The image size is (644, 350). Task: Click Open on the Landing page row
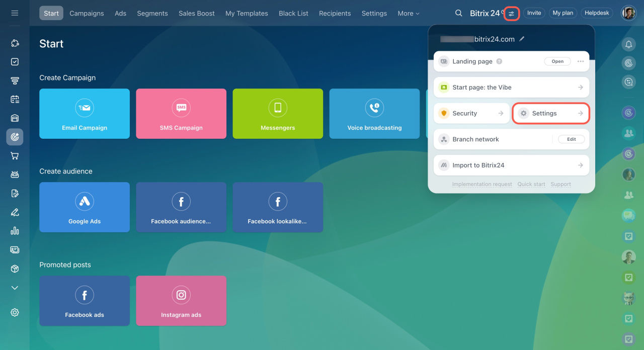557,61
